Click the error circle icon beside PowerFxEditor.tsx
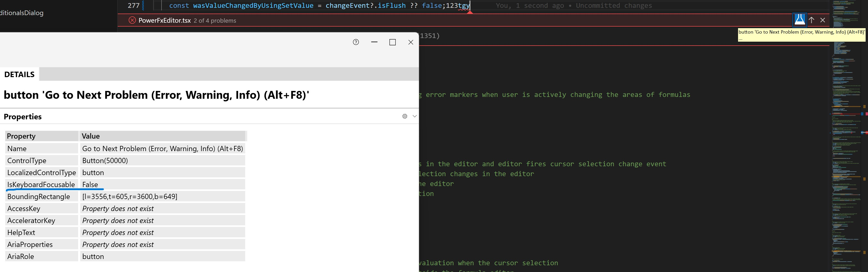868x272 pixels. (132, 20)
